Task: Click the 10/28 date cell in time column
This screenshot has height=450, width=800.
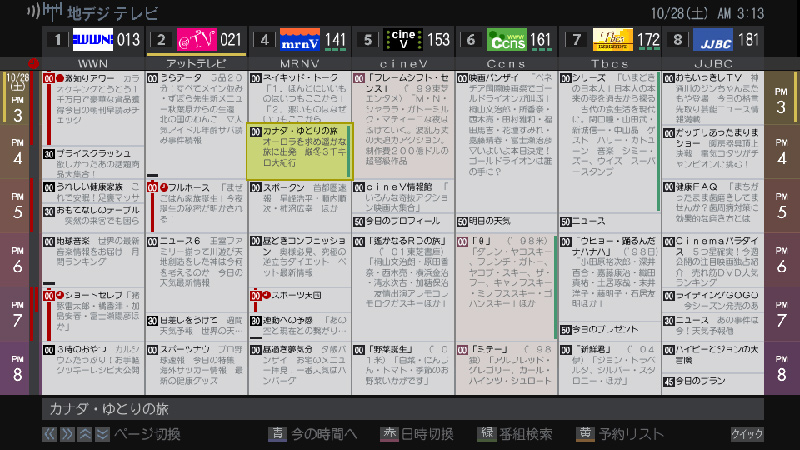Action: 17,82
